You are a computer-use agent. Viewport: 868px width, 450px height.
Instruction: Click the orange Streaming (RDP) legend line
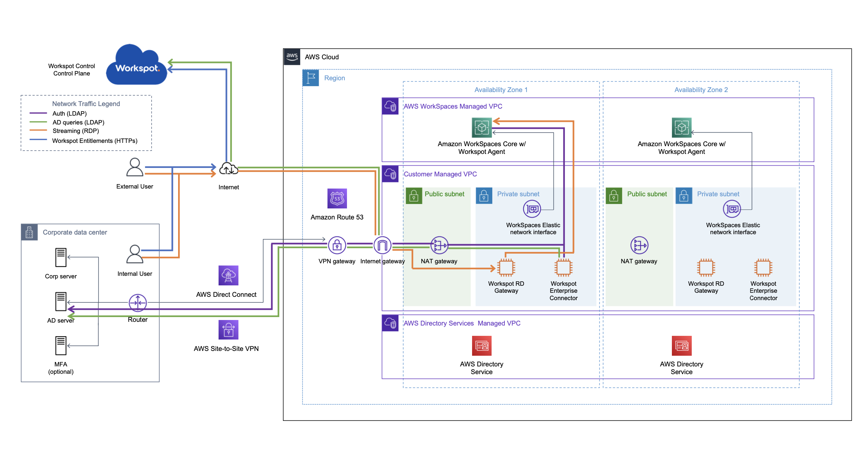pyautogui.click(x=38, y=130)
